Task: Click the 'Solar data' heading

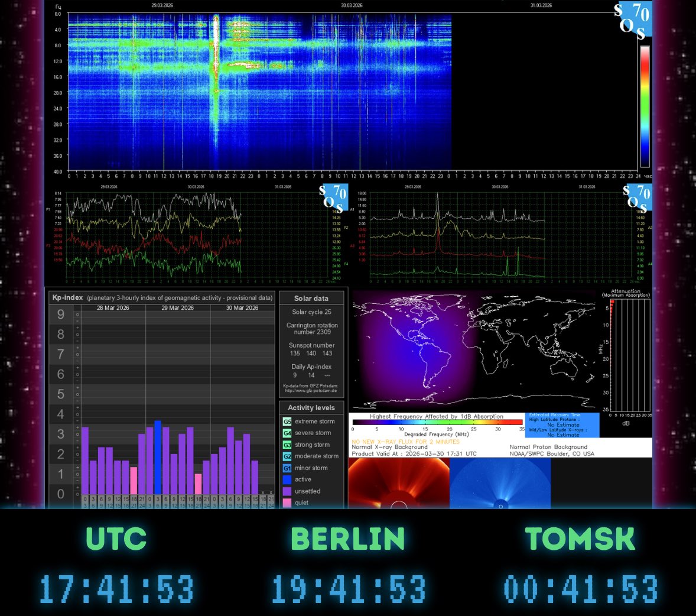Action: [x=311, y=299]
